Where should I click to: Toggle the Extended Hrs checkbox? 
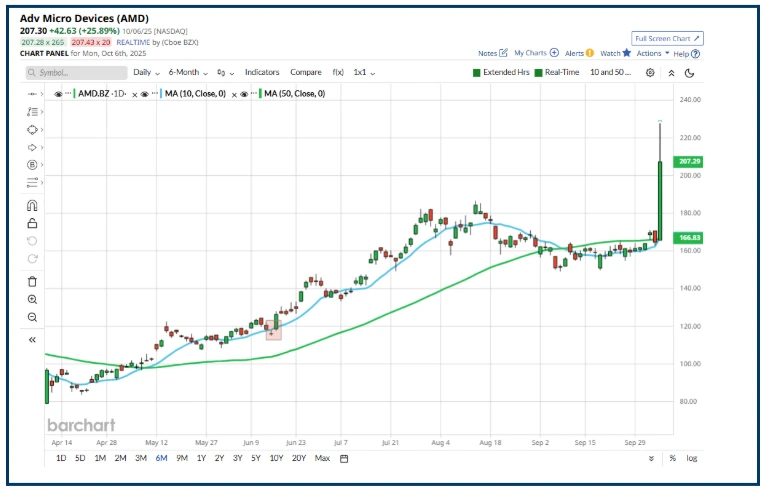477,73
